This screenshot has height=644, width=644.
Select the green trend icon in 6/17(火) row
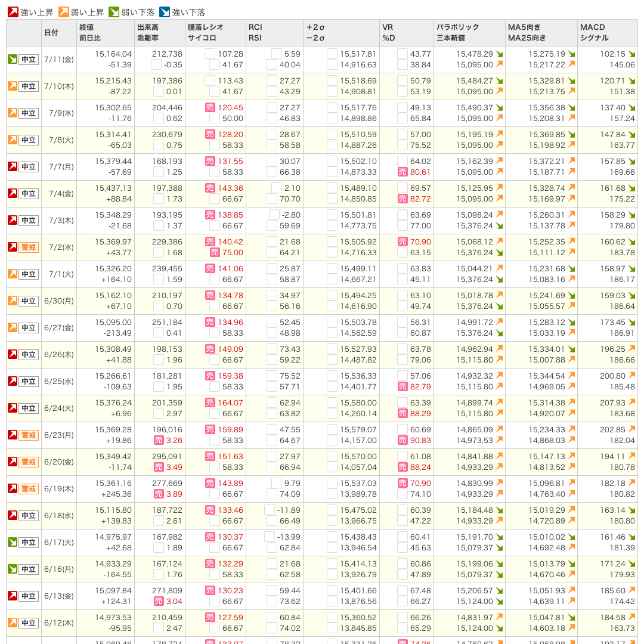coord(13,542)
